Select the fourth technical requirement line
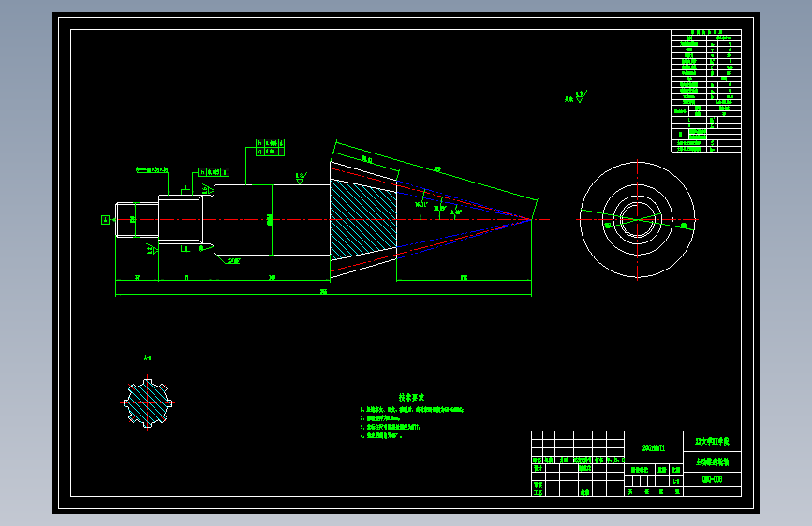The width and height of the screenshot is (812, 526). 381,436
